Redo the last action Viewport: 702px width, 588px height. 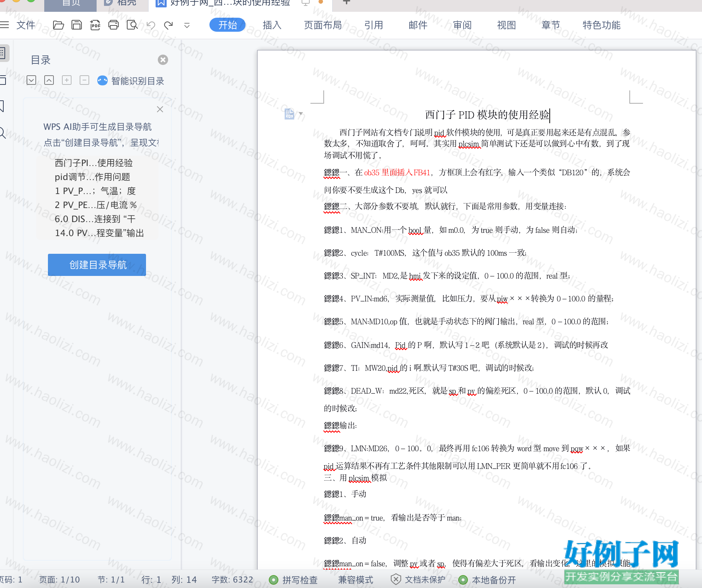coord(168,25)
